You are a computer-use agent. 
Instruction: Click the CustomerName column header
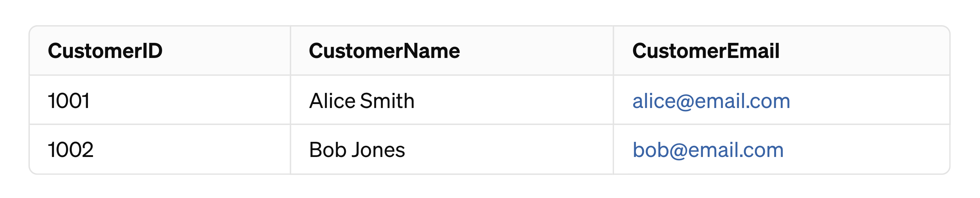(x=384, y=51)
